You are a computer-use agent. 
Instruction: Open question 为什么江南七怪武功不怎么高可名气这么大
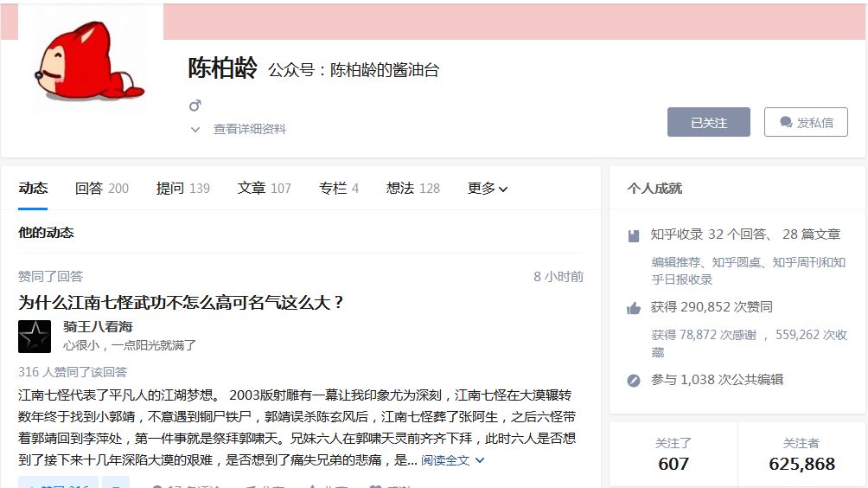pos(181,303)
